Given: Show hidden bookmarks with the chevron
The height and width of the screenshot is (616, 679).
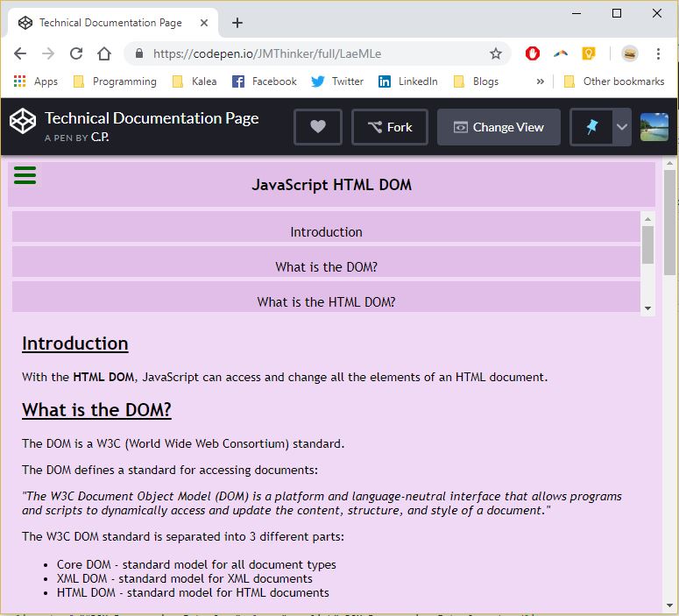Looking at the screenshot, I should click(x=540, y=81).
